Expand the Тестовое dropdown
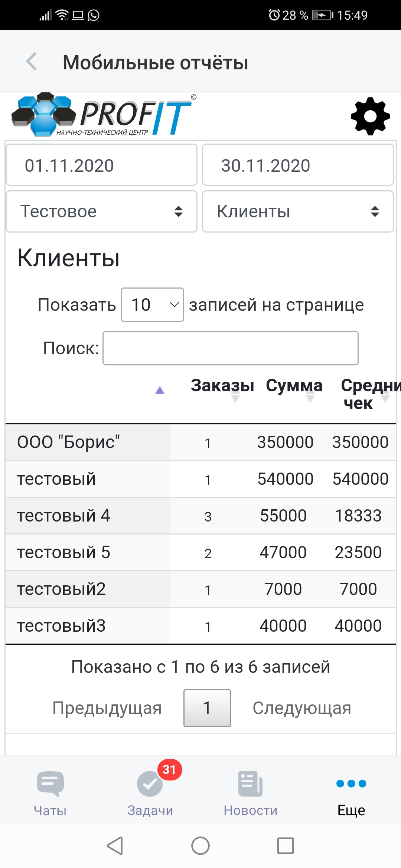The width and height of the screenshot is (401, 868). 101,211
